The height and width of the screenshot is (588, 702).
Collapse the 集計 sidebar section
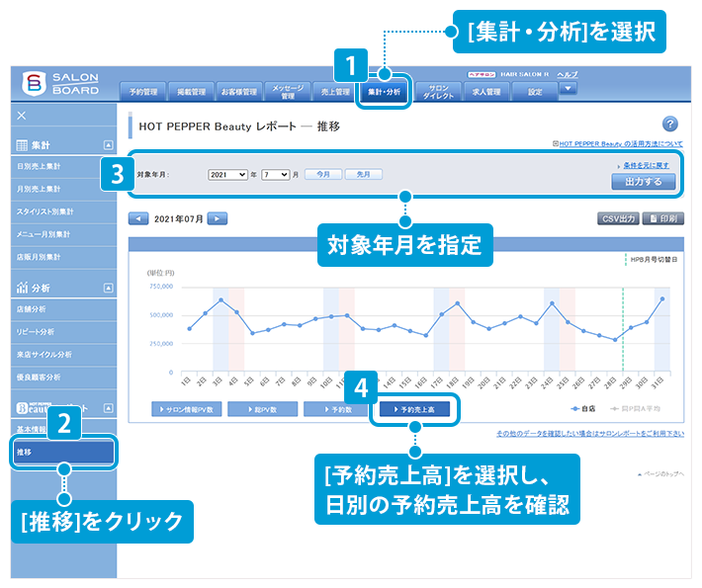(108, 145)
